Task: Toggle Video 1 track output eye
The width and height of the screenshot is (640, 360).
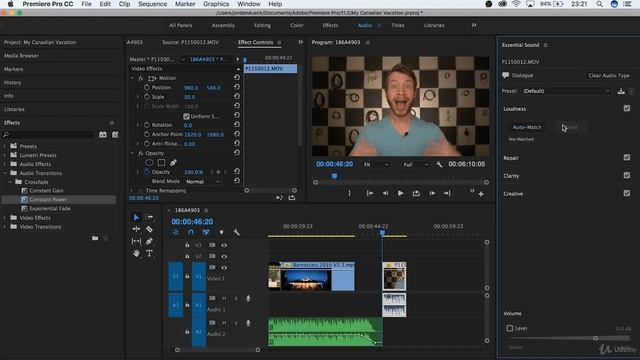Action: point(224,268)
